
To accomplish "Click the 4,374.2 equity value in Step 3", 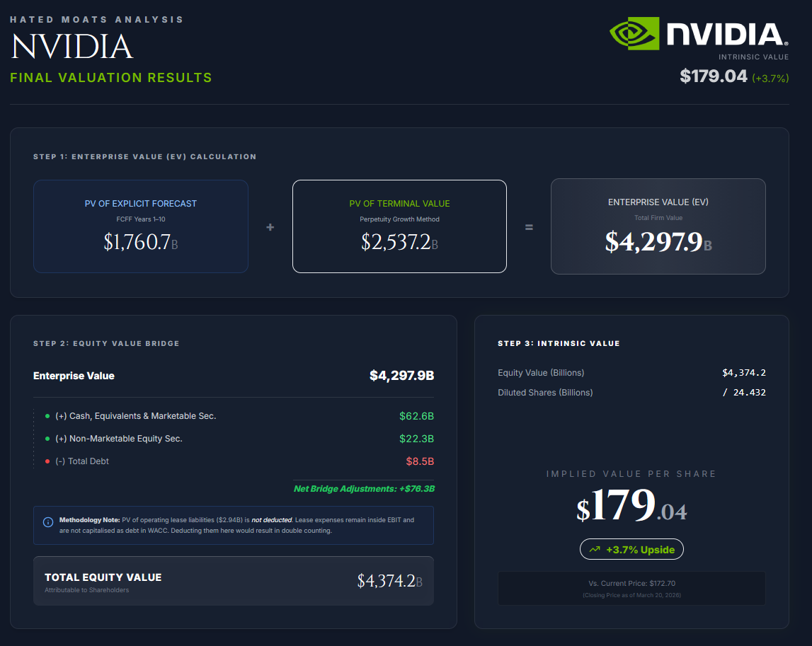I will click(x=743, y=373).
